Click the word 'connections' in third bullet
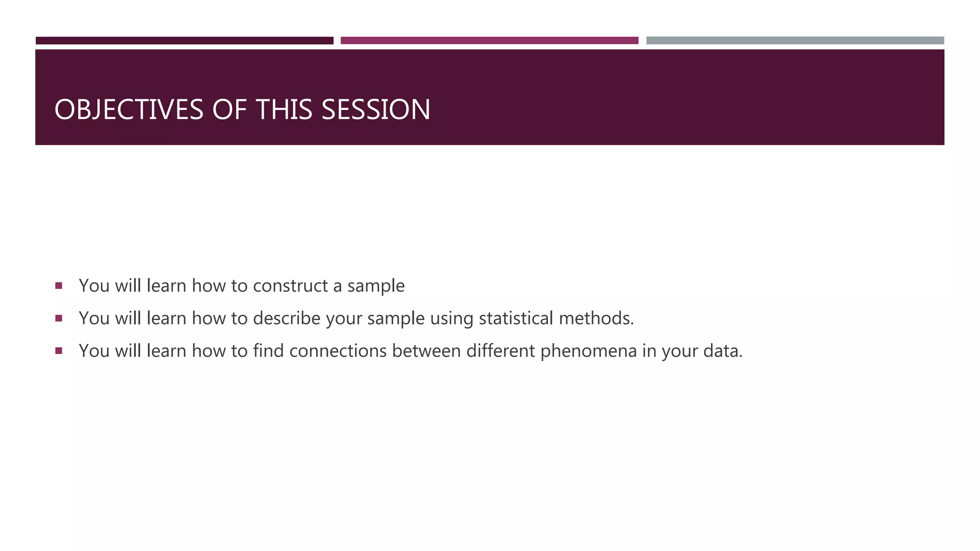 (x=338, y=351)
